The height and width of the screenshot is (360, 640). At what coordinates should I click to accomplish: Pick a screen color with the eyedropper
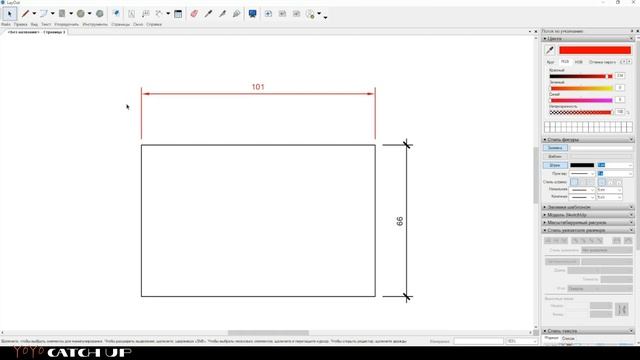[x=550, y=50]
